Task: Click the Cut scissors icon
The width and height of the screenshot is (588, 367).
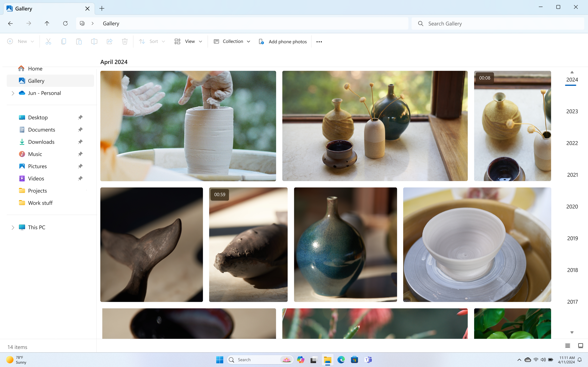Action: 48,41
